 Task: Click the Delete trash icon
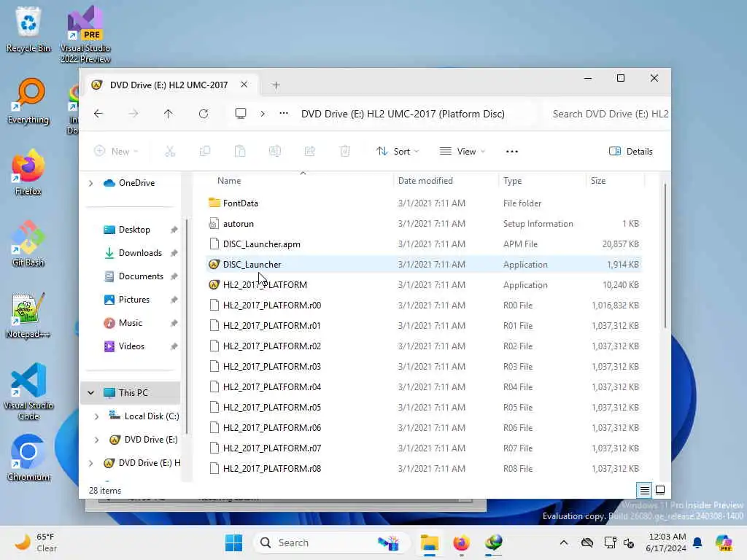click(x=345, y=152)
